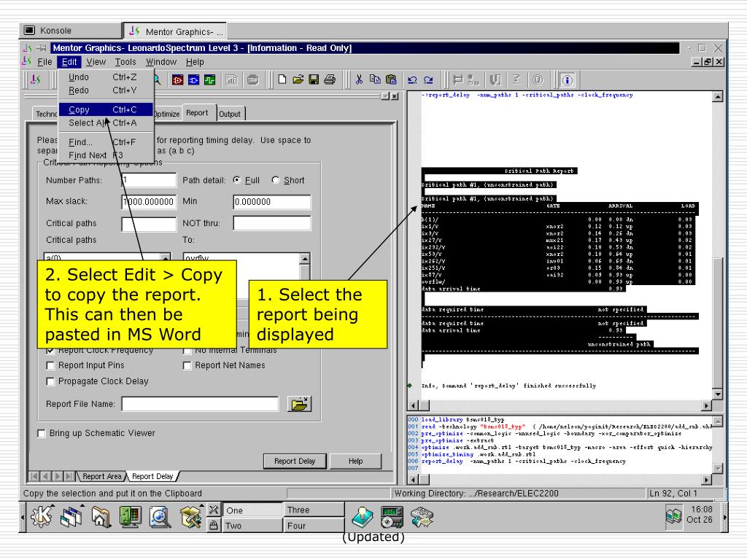The image size is (747, 560).
Task: Click the Report File Name input field
Action: 200,404
